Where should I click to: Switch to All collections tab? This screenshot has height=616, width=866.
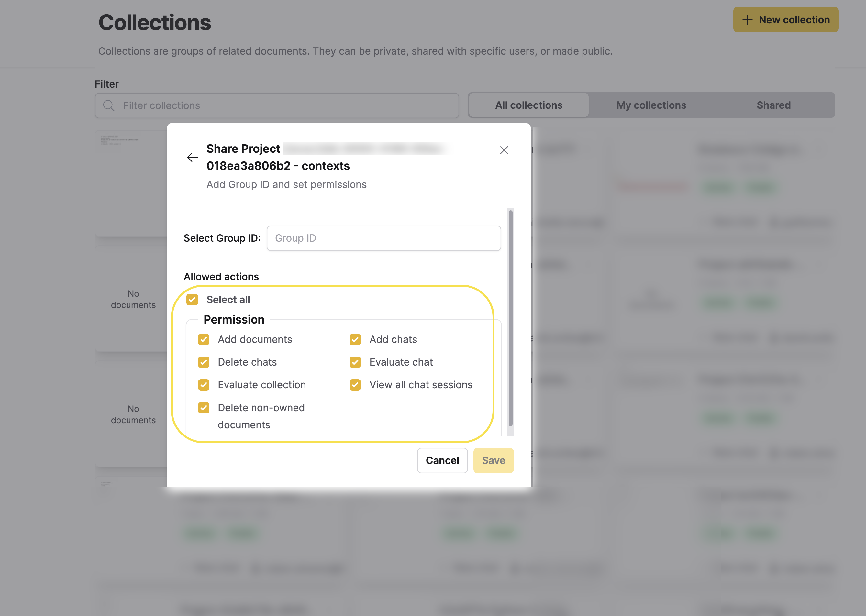click(x=528, y=105)
